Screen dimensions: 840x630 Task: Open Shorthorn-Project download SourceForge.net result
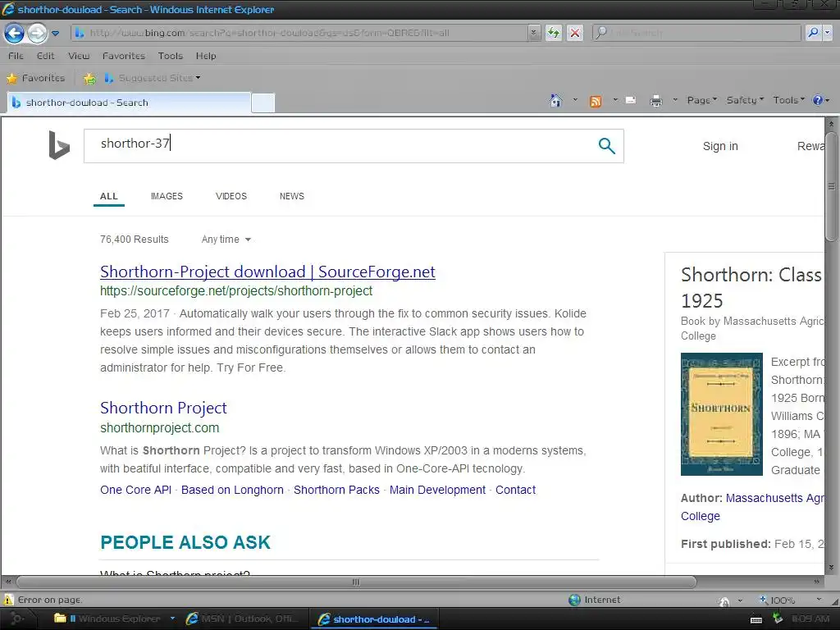click(x=267, y=272)
